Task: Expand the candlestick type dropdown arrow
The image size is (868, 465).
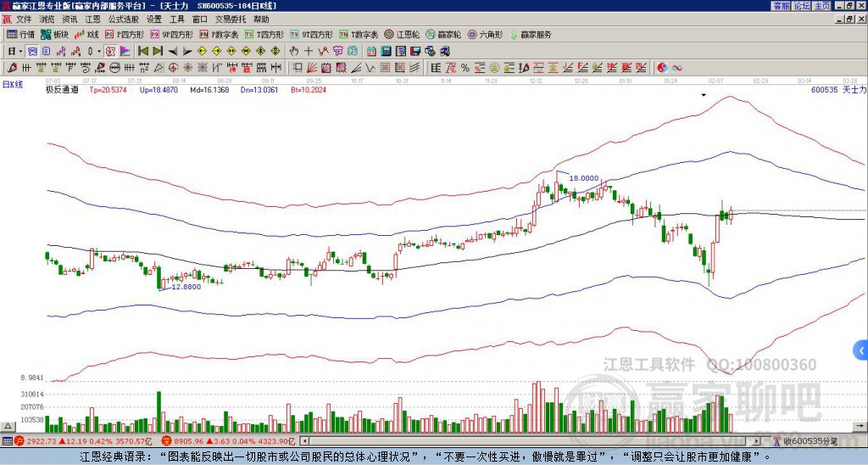Action: 99,52
